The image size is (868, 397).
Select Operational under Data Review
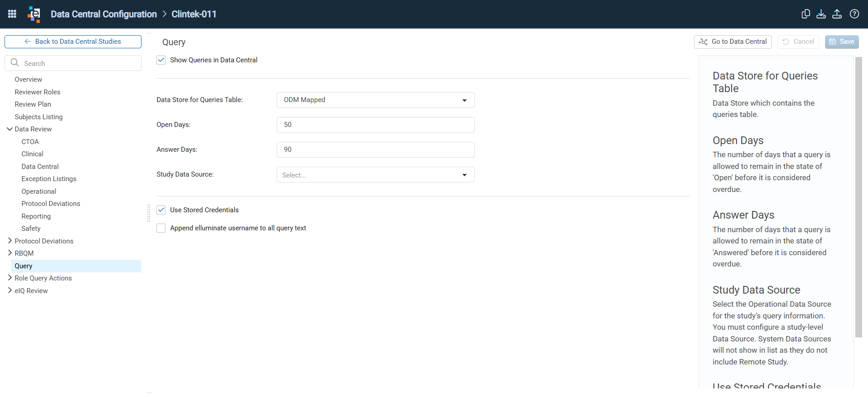tap(38, 191)
